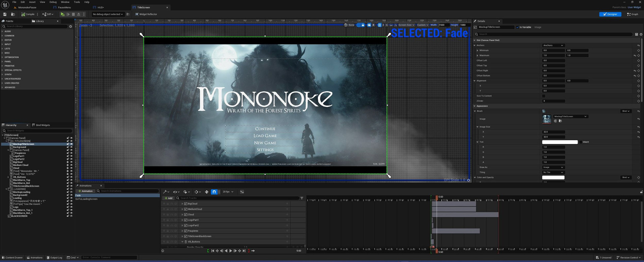
Task: Toggle visibility of Background in hierarchy
Action: (71, 147)
